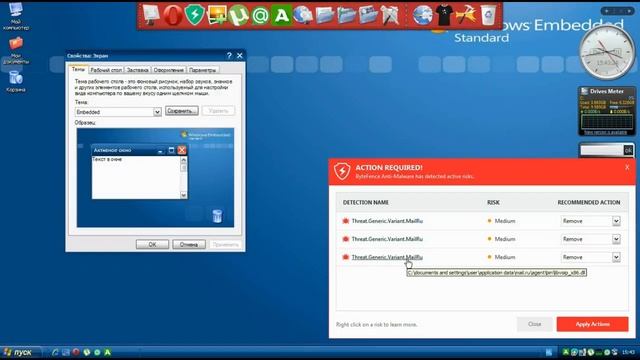
Task: Open the globe with magnifier dock icon
Action: 303,16
